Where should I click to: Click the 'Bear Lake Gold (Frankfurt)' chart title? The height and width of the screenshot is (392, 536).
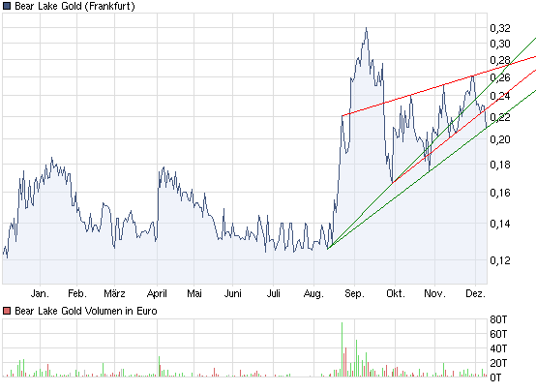click(x=74, y=6)
